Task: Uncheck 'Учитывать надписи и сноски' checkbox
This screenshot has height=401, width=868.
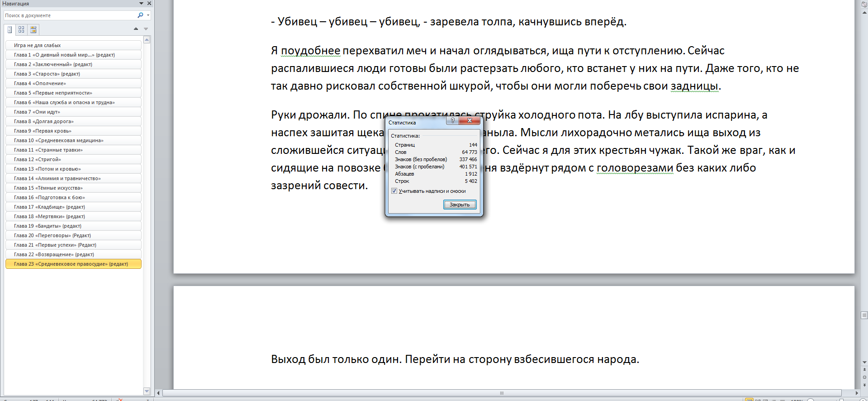Action: [x=394, y=191]
